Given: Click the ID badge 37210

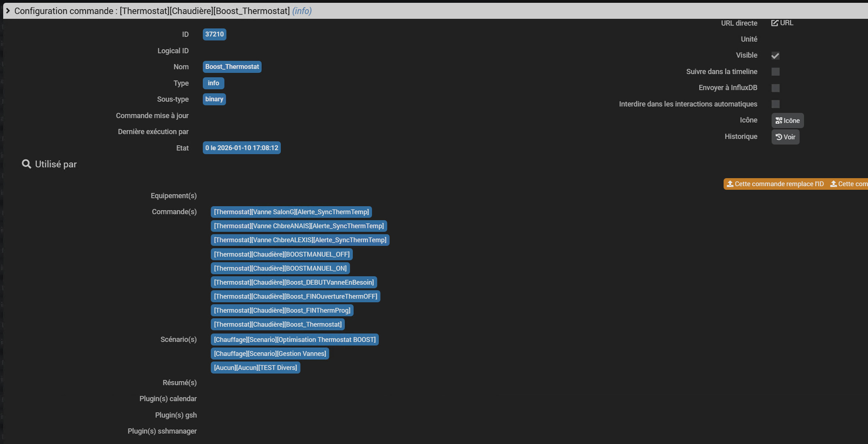Looking at the screenshot, I should coord(214,34).
